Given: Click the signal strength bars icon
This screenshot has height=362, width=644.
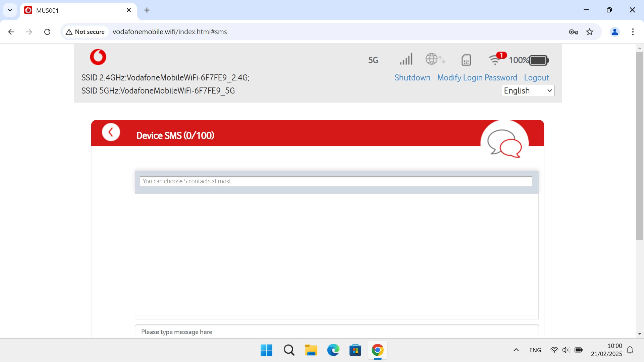Looking at the screenshot, I should point(406,60).
